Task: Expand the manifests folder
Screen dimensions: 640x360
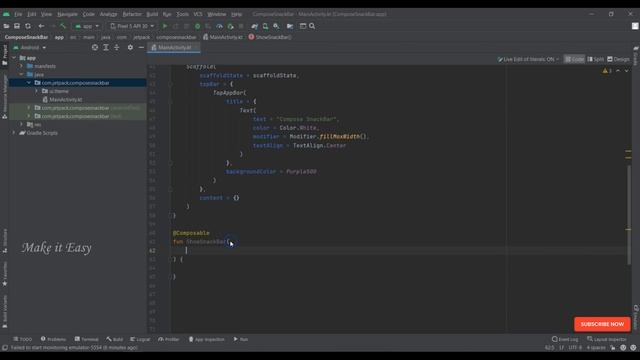Action: pos(22,66)
